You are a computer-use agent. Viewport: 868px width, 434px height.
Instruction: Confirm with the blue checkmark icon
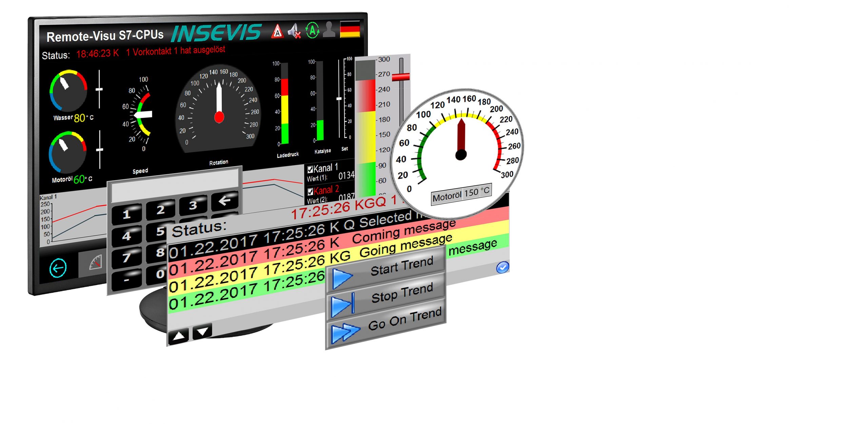tap(502, 267)
